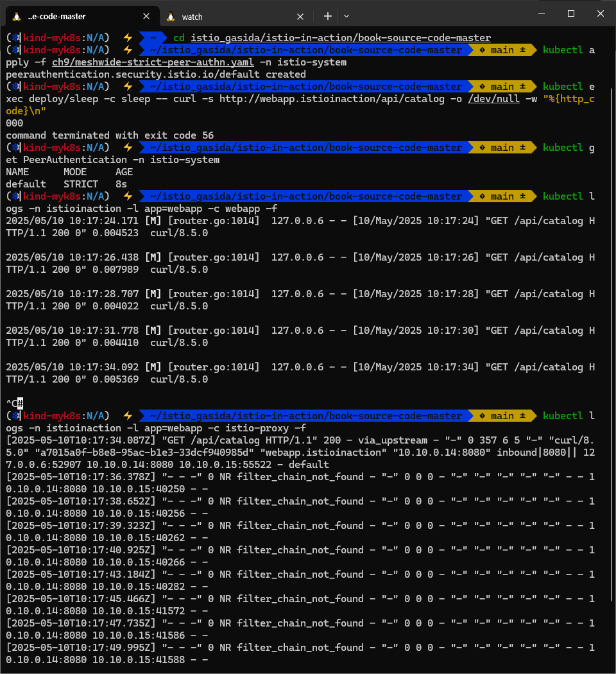Click the latency value "0.005369"
This screenshot has height=674, width=616.
(x=116, y=379)
